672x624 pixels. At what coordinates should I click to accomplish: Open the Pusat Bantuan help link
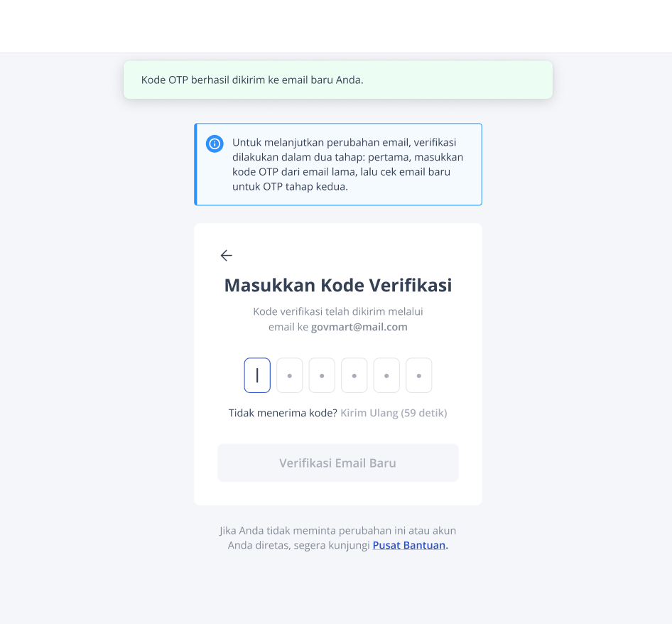[x=410, y=545]
